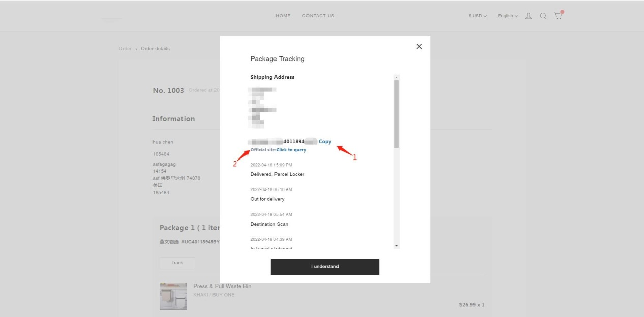Click the I understand button
Viewport: 644px width, 317px height.
[x=325, y=267]
